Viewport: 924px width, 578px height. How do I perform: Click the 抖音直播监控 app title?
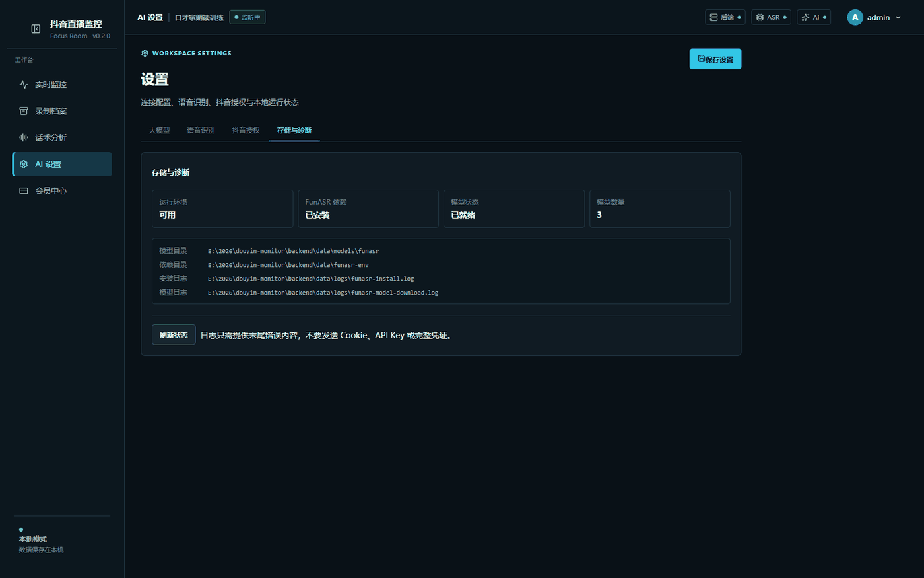[76, 24]
